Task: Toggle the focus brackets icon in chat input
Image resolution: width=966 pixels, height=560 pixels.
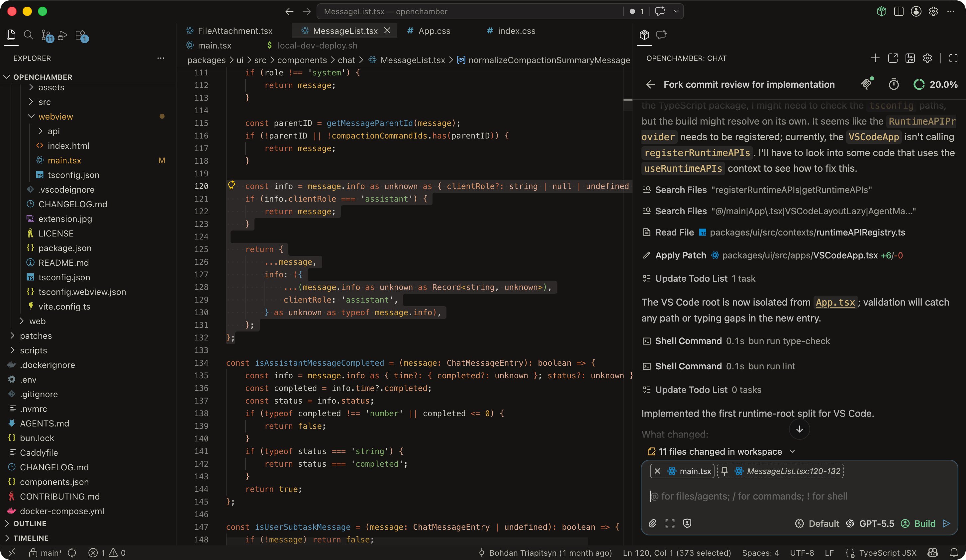Action: pos(670,523)
